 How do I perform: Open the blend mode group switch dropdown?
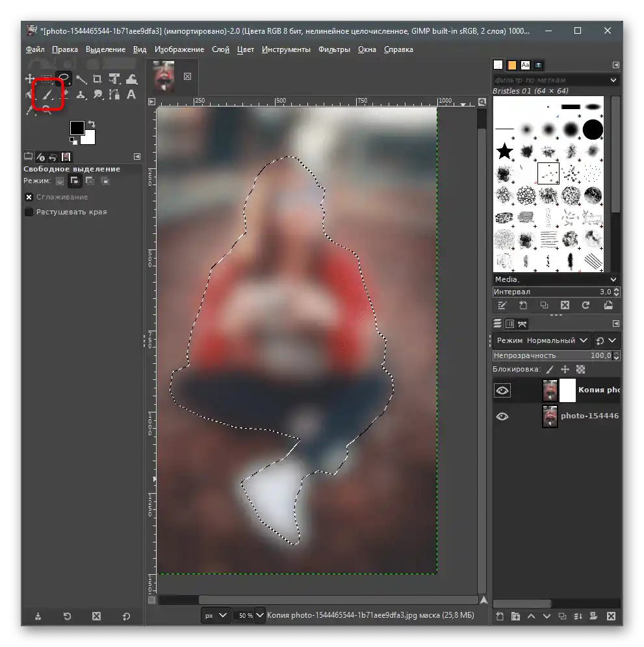tap(606, 340)
